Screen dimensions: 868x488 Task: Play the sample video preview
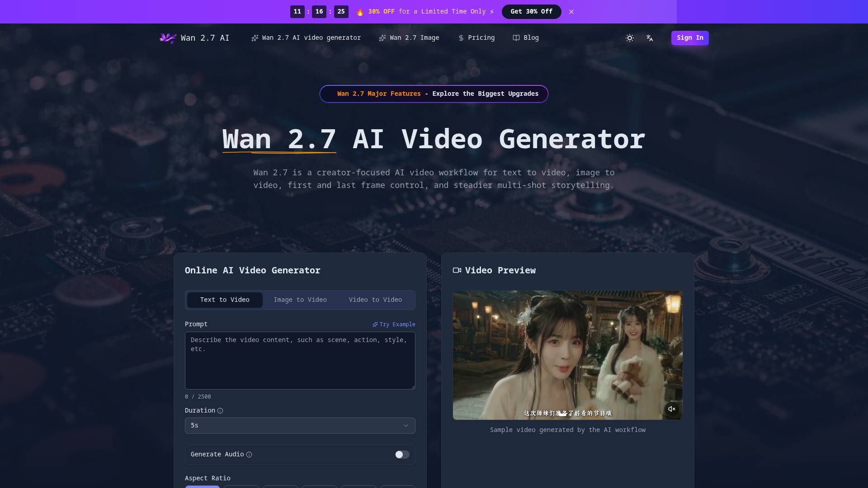tap(568, 355)
